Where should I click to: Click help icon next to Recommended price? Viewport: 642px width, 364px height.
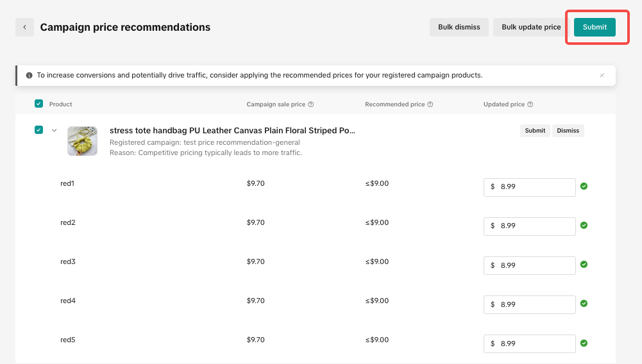[430, 104]
